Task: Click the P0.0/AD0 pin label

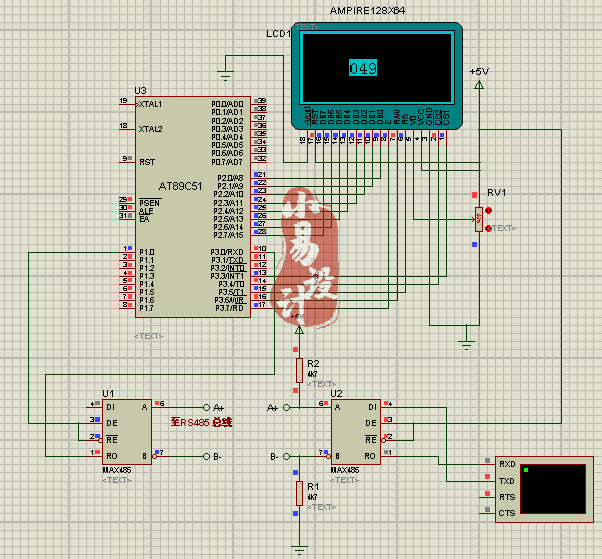Action: [x=227, y=104]
